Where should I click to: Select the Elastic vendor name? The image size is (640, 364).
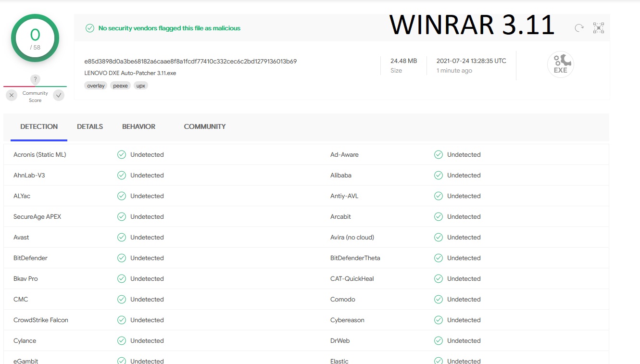(339, 361)
